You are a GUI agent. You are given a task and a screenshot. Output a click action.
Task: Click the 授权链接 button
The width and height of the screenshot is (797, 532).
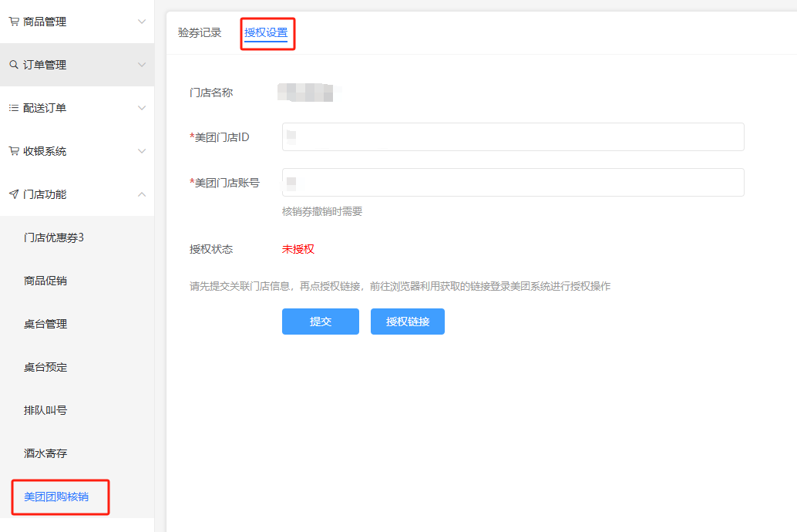(x=407, y=322)
